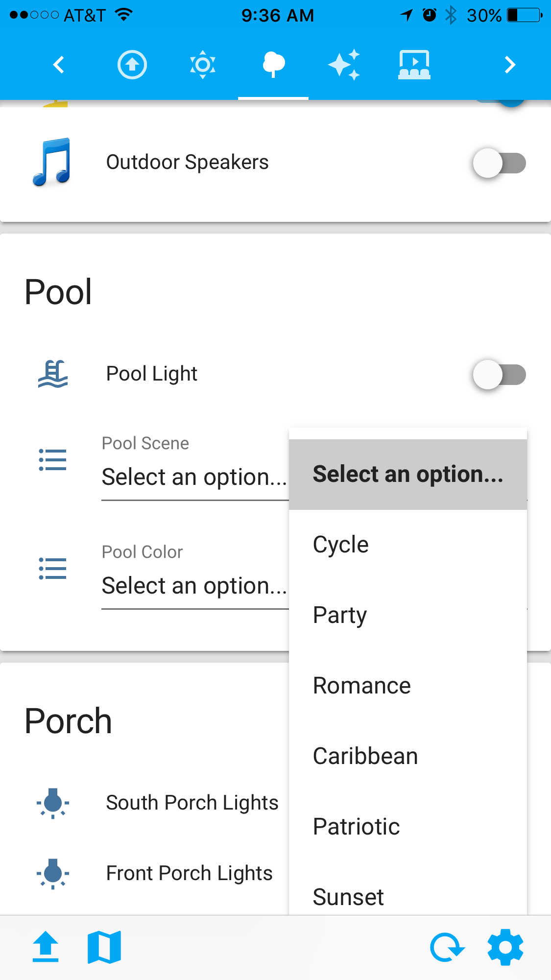The height and width of the screenshot is (980, 551).
Task: Switch to the tree outdoor tab
Action: (x=273, y=65)
